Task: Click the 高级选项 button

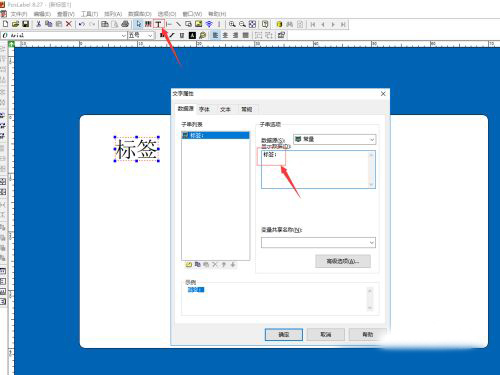Action: pos(343,261)
